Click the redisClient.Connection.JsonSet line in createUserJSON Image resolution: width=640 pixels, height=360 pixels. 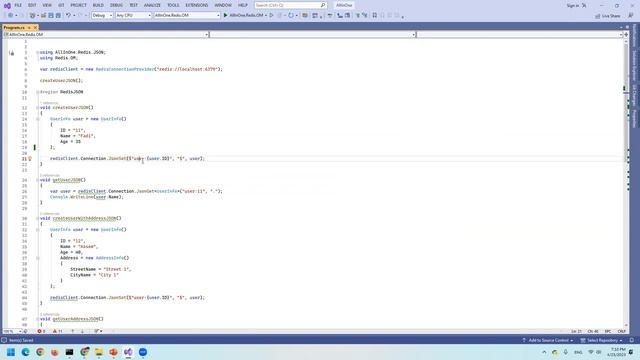tap(127, 158)
